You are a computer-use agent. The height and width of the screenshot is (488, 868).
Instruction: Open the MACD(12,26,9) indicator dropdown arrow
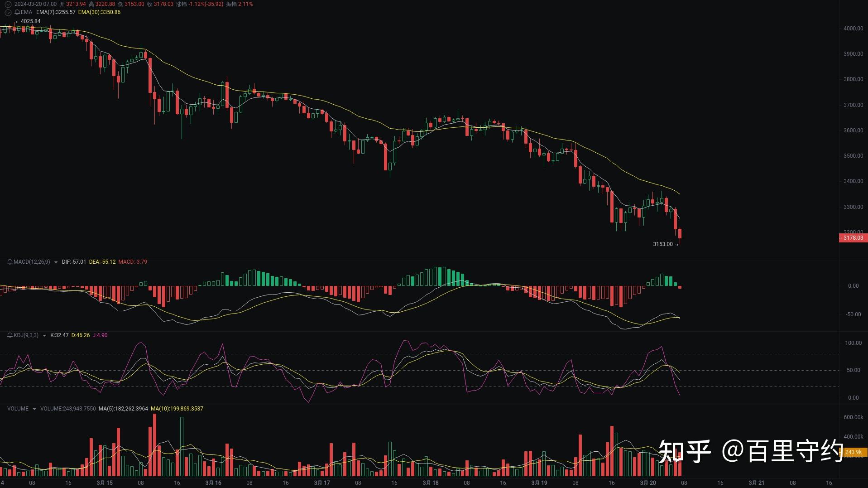coord(56,262)
